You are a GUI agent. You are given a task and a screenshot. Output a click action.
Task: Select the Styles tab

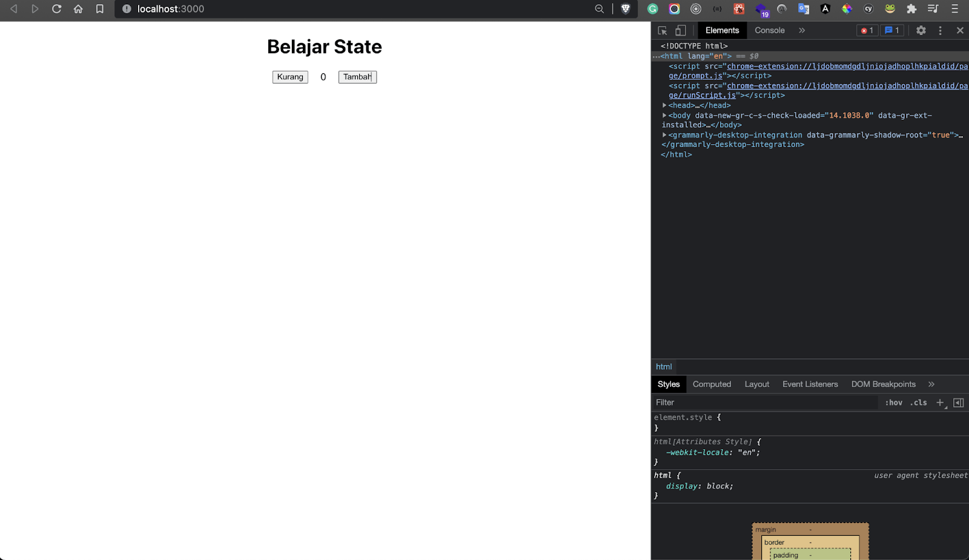pos(669,384)
